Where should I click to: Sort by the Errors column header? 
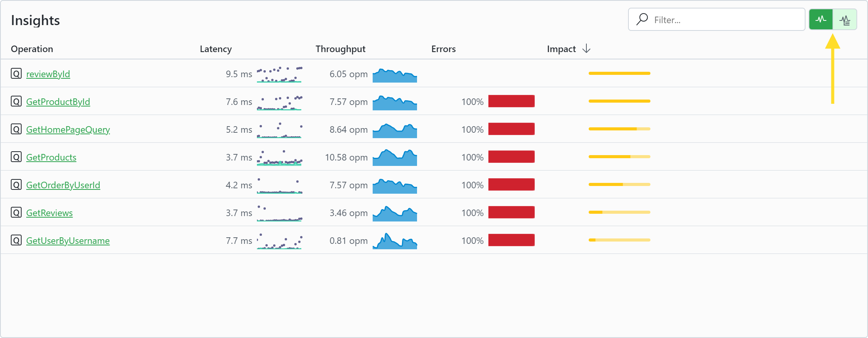pos(443,49)
